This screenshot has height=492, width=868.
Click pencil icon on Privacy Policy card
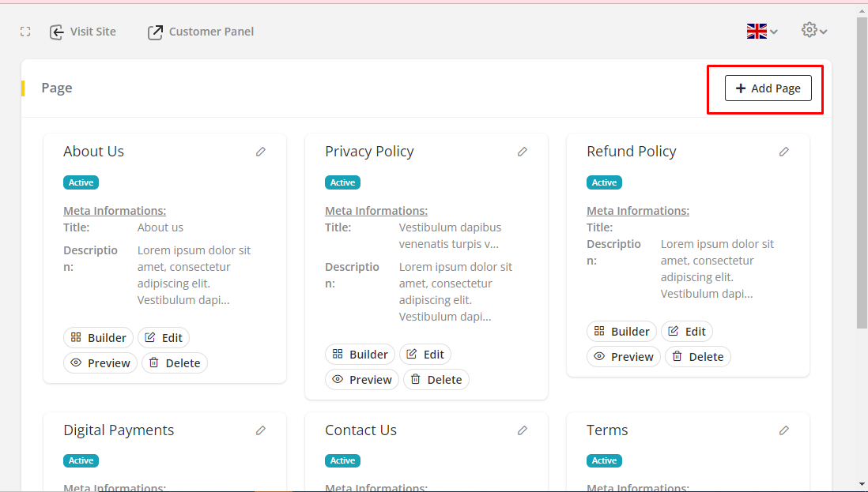pyautogui.click(x=523, y=152)
